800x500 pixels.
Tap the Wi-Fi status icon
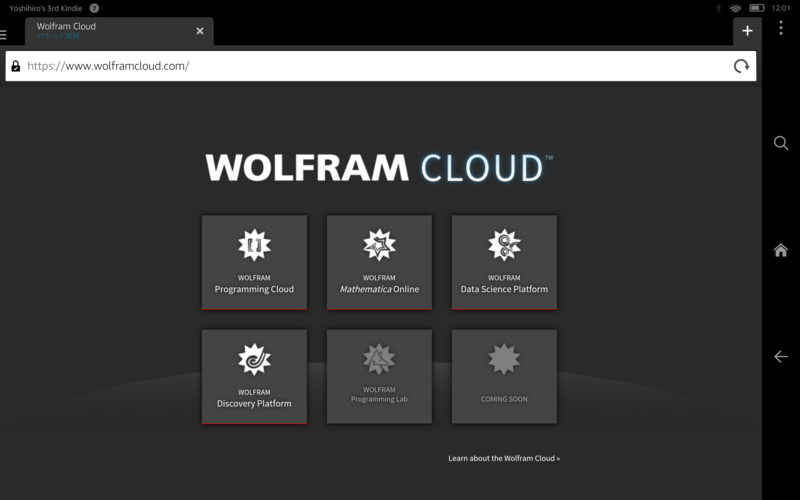tap(735, 8)
